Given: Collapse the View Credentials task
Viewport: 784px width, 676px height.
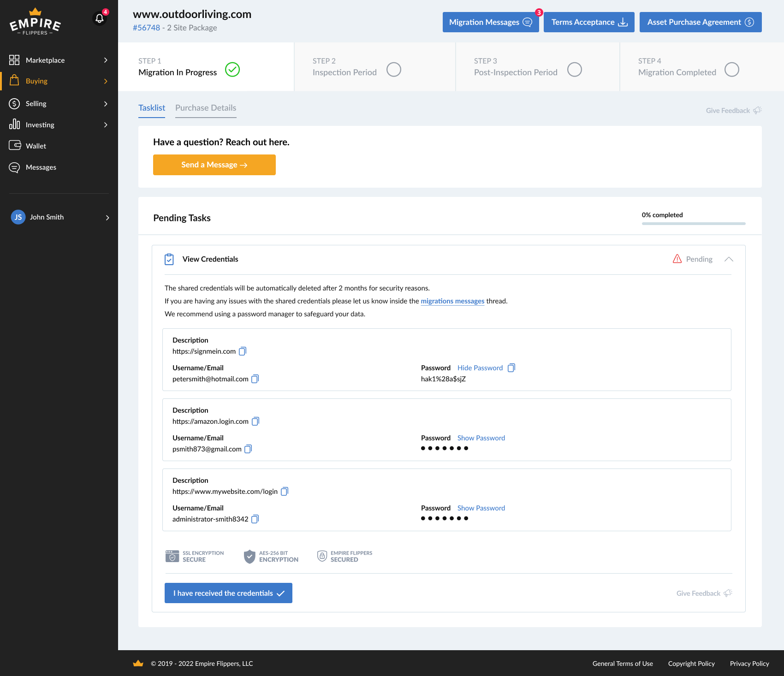Looking at the screenshot, I should (729, 259).
